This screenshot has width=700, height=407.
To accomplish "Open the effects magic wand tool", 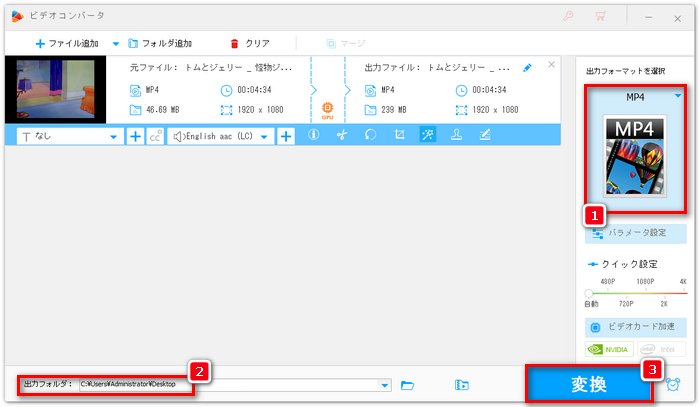I will pyautogui.click(x=427, y=136).
